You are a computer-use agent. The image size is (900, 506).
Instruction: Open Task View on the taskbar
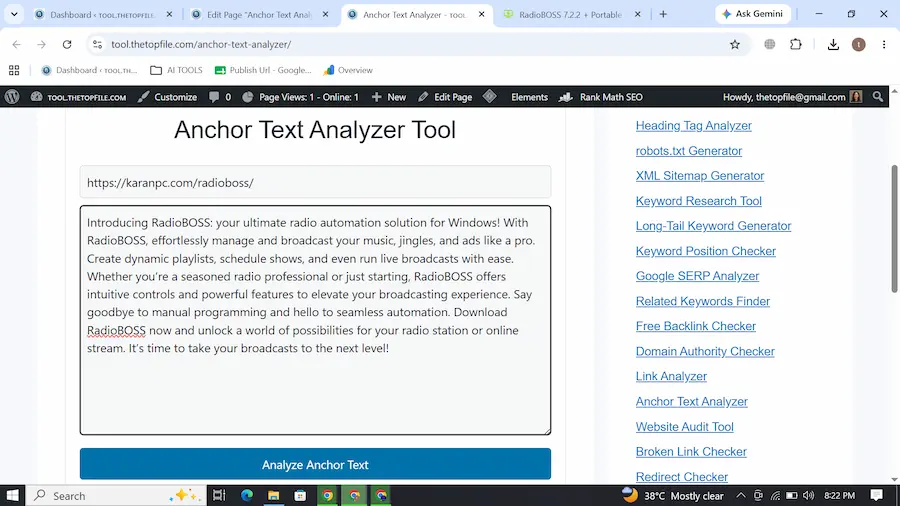click(219, 496)
